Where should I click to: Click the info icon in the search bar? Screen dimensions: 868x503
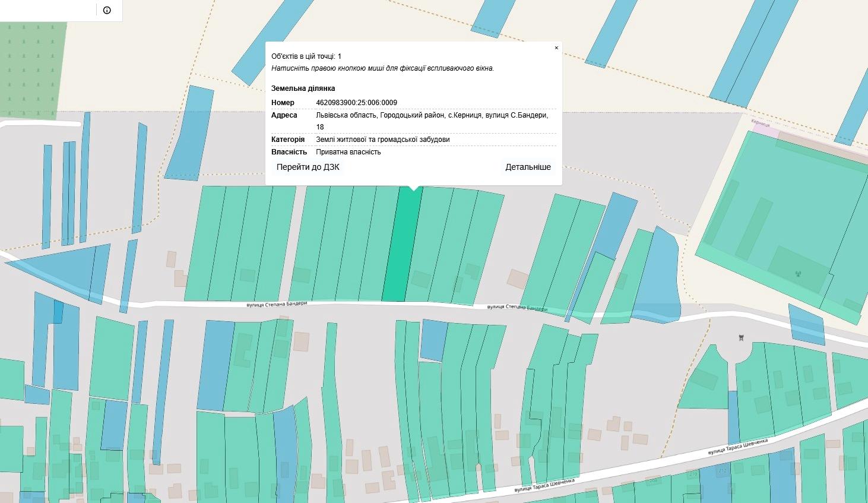coord(107,10)
